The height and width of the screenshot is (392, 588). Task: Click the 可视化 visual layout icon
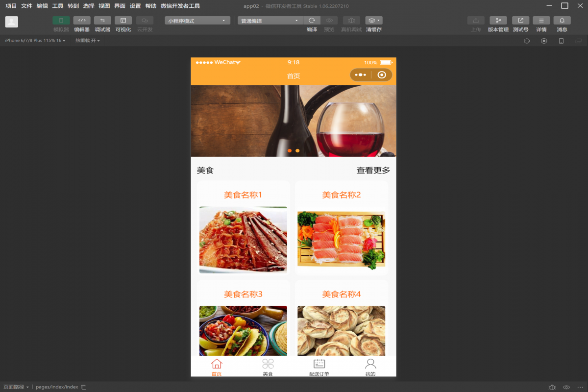point(123,21)
